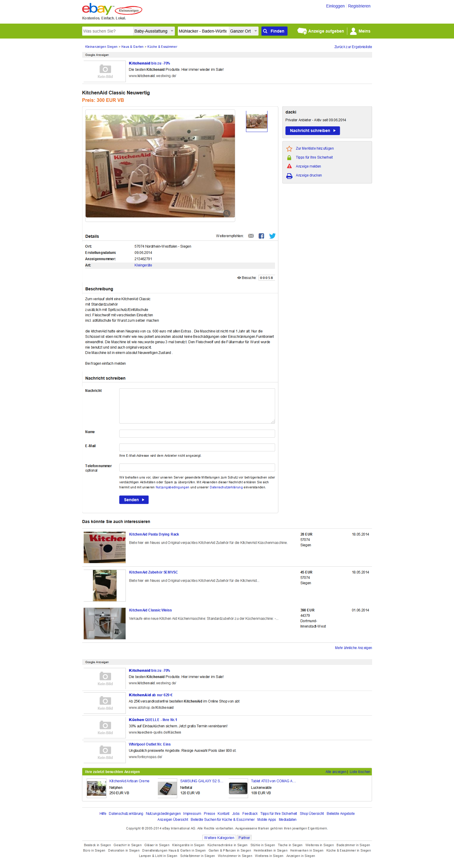Viewport: 454px width, 868px height.
Task: Click the Nachricht schreiben button
Action: [x=312, y=131]
